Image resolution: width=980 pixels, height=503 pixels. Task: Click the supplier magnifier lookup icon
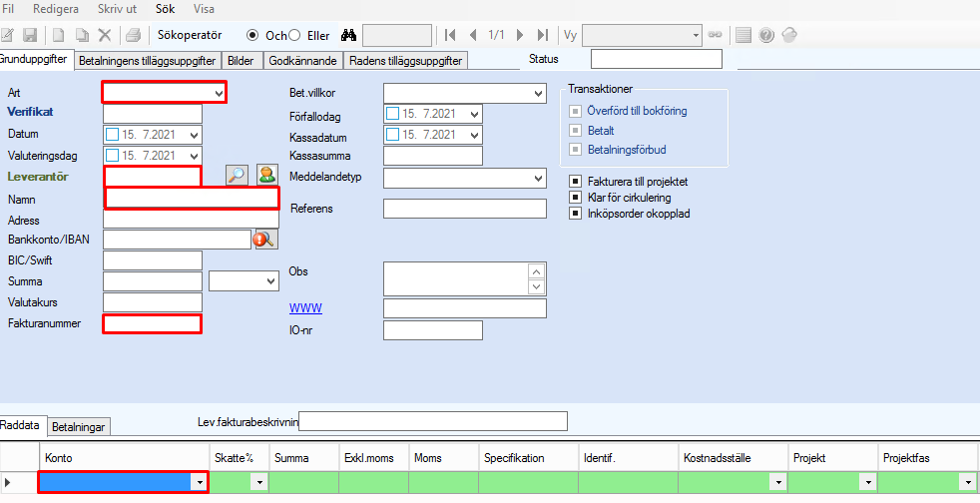click(237, 175)
